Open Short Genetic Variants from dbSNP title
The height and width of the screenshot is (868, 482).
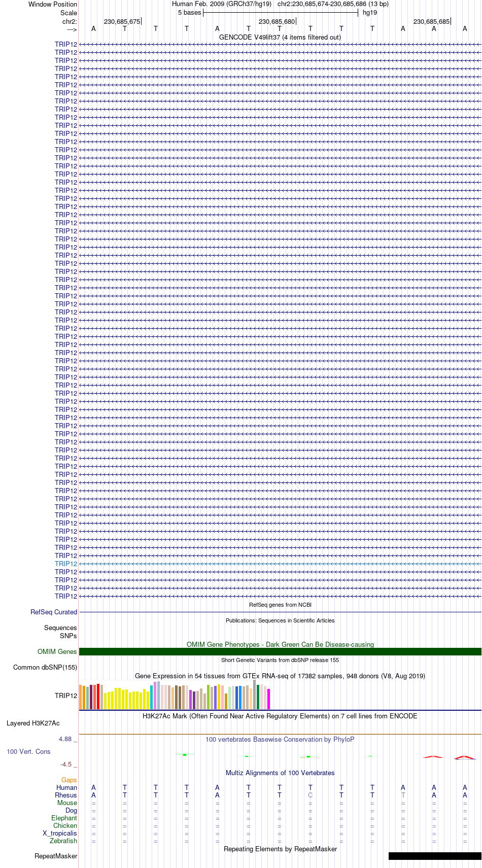280,660
